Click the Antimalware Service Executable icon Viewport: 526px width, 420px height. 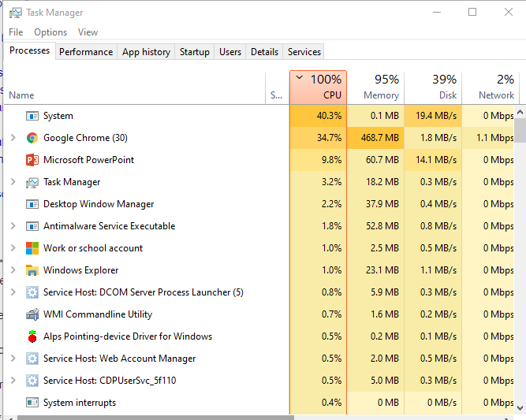point(32,226)
